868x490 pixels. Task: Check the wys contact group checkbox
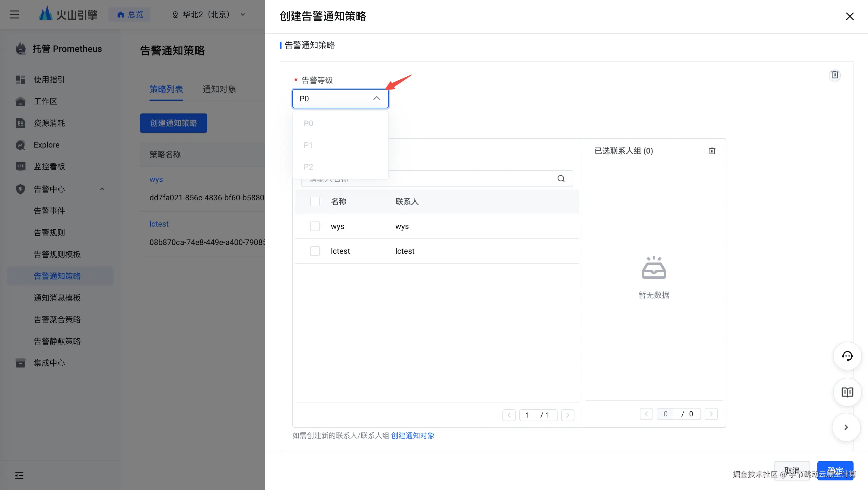click(315, 226)
